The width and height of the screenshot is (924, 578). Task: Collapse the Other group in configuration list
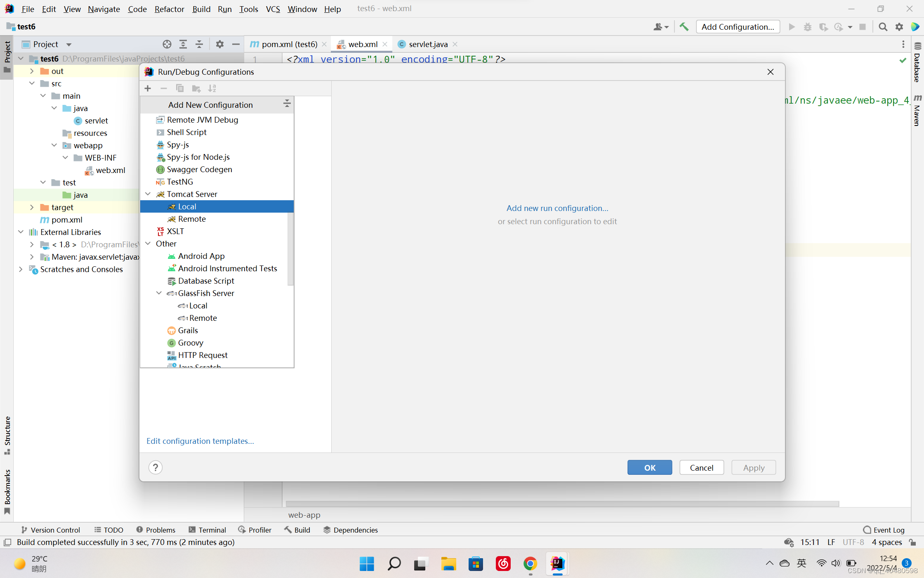point(148,244)
